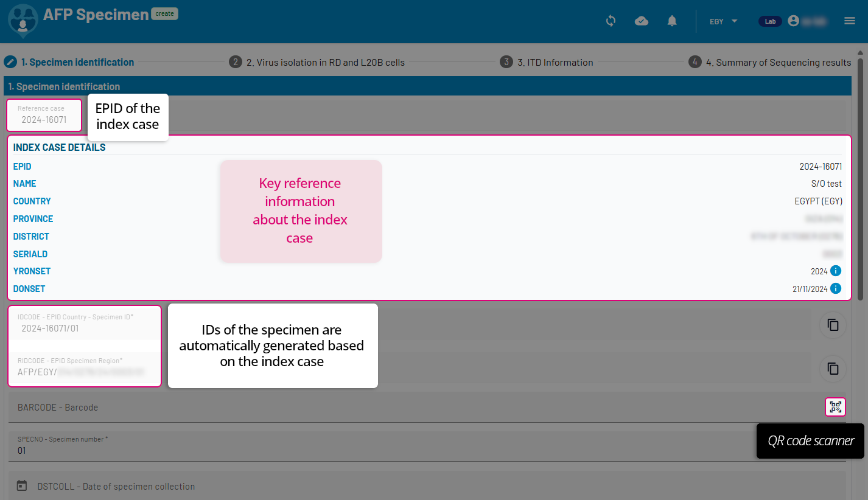Viewport: 868px width, 500px height.
Task: Go to step 2 Virus isolation tab
Action: coord(317,62)
